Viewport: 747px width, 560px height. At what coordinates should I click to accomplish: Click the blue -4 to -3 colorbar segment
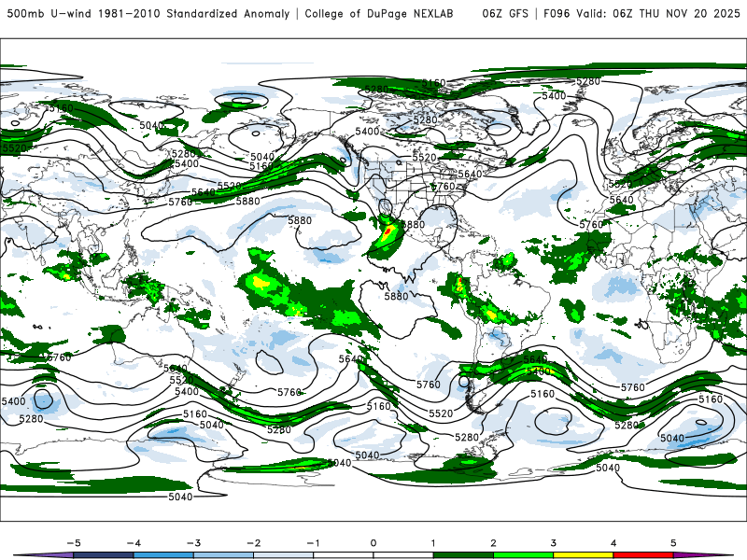pos(163,555)
